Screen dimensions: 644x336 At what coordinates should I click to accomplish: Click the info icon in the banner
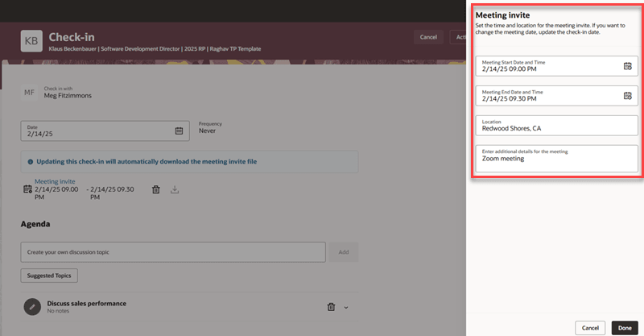tap(30, 162)
